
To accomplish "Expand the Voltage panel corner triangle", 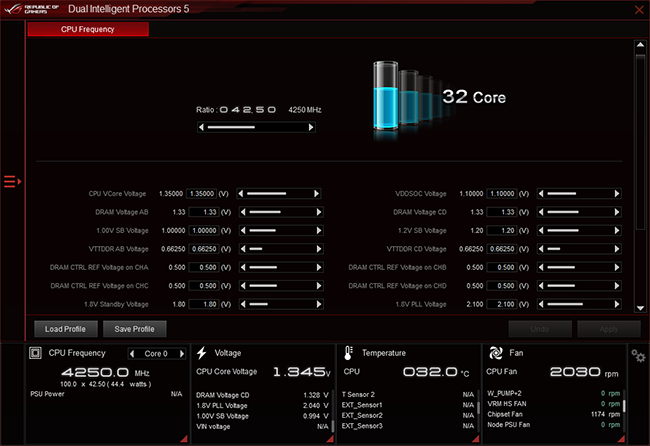I will (x=330, y=439).
